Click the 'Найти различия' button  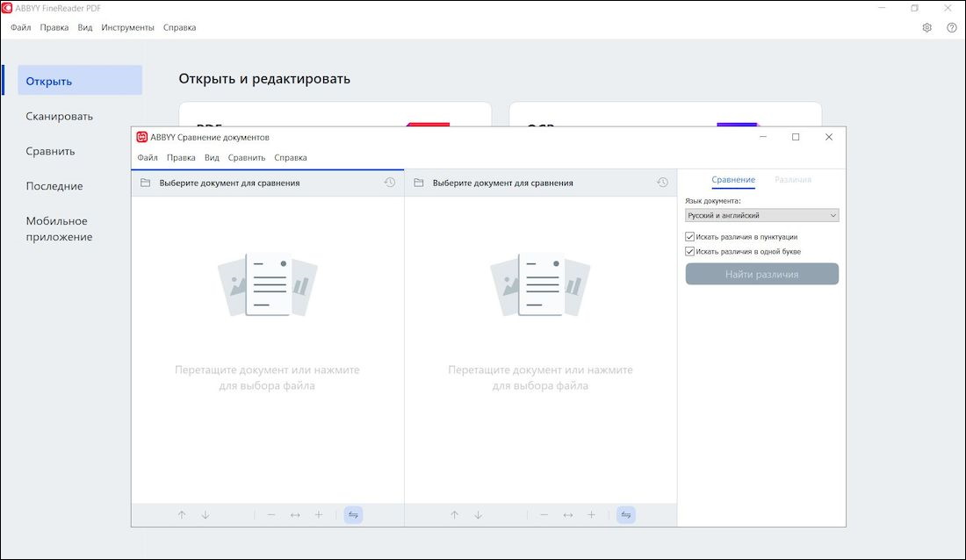[x=762, y=274]
